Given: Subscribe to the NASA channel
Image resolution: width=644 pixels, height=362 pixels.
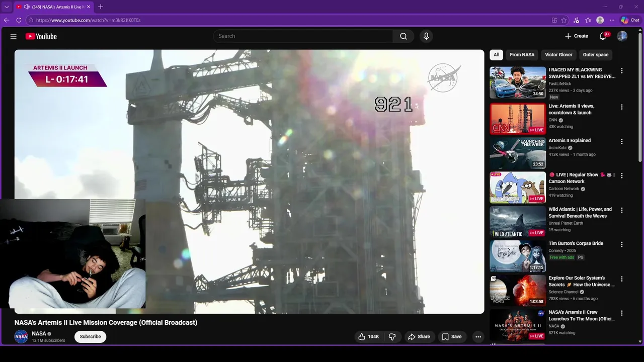Looking at the screenshot, I should click(91, 337).
